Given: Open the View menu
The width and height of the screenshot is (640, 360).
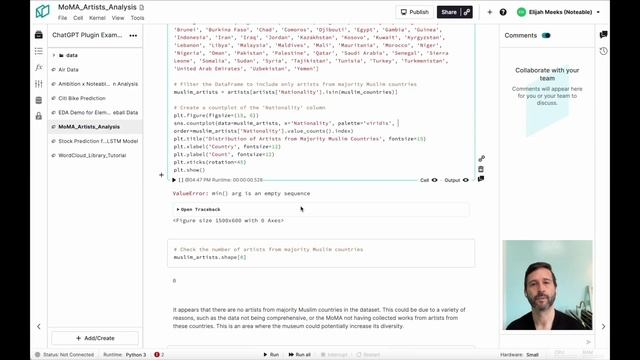Looking at the screenshot, I should (x=118, y=18).
